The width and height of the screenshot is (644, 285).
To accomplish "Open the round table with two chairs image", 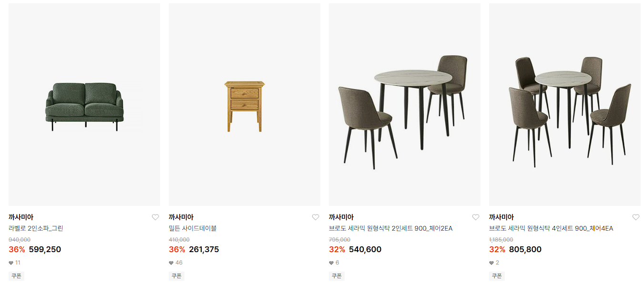I will pyautogui.click(x=405, y=105).
